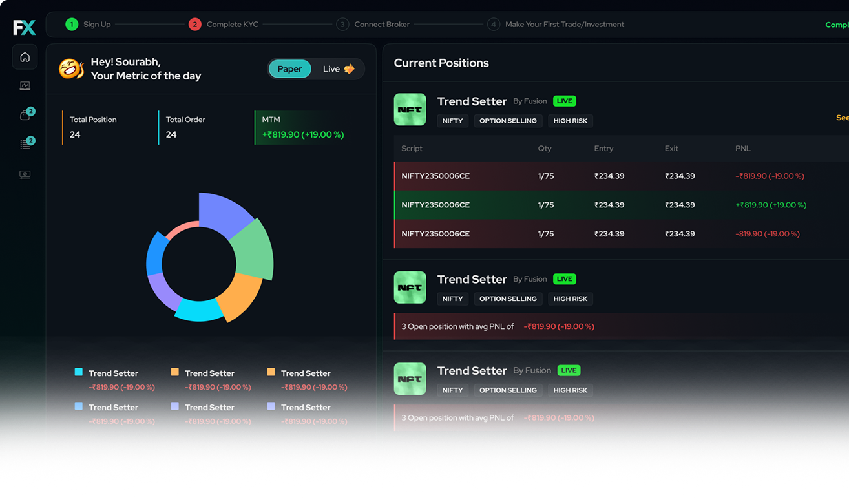Screen dimensions: 849x504
Task: Click the NFT icon of the first Trend Setter
Action: (410, 110)
